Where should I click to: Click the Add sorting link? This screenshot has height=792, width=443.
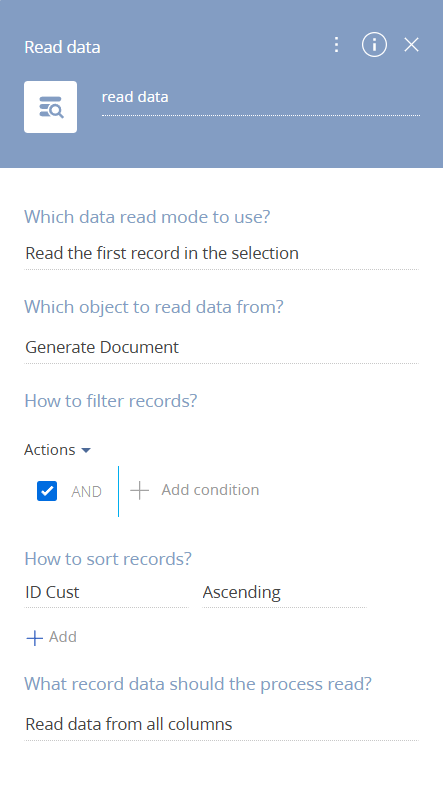63,637
